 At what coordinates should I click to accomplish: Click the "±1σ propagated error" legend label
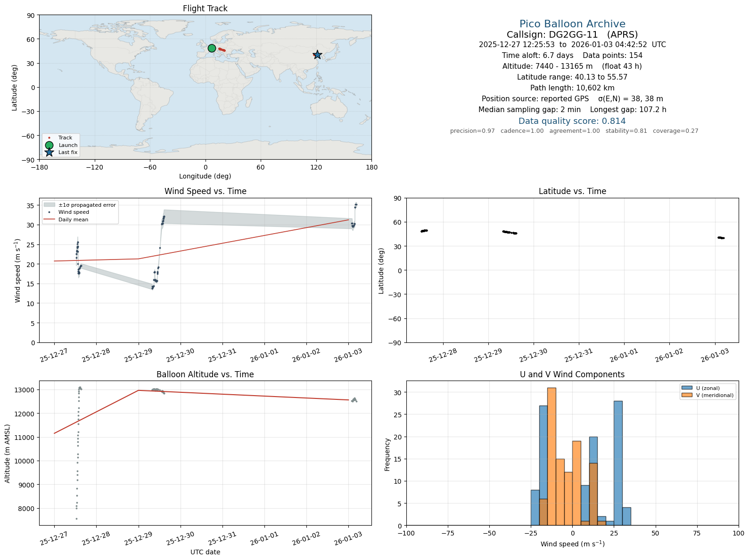[x=87, y=205]
